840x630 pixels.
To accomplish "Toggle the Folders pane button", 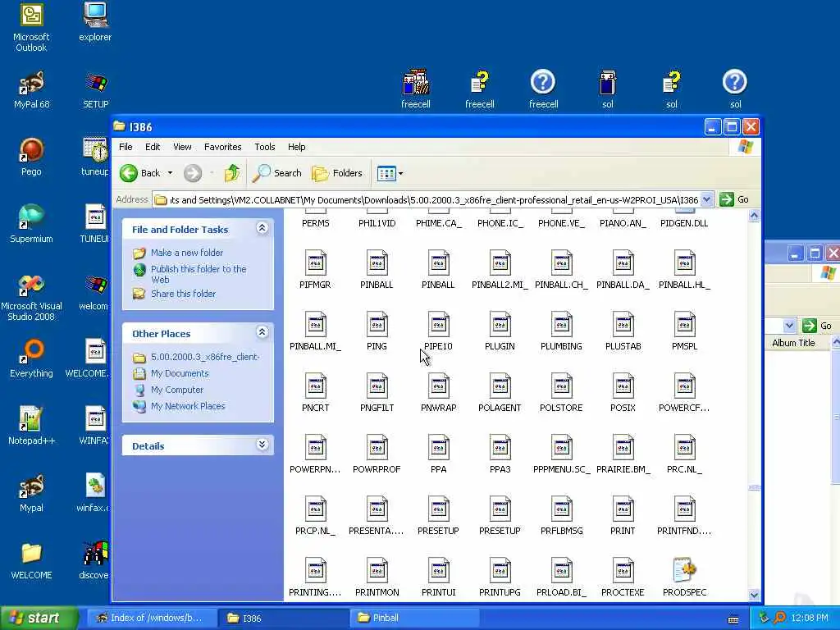I will (x=337, y=173).
